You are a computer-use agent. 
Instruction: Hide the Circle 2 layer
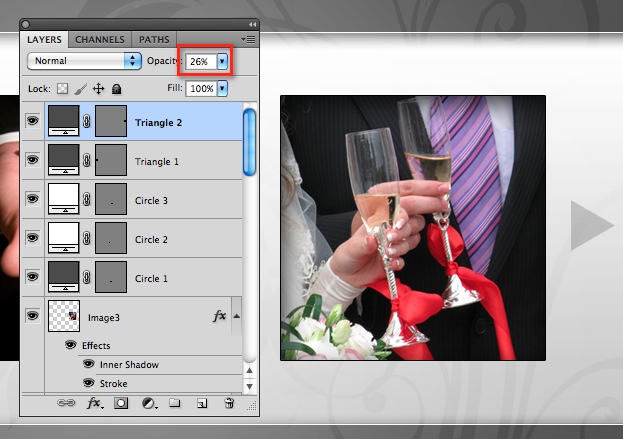click(x=33, y=238)
